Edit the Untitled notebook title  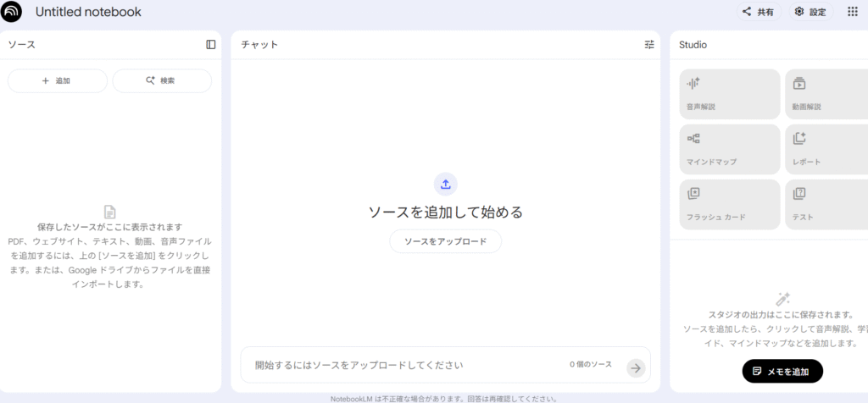point(88,12)
